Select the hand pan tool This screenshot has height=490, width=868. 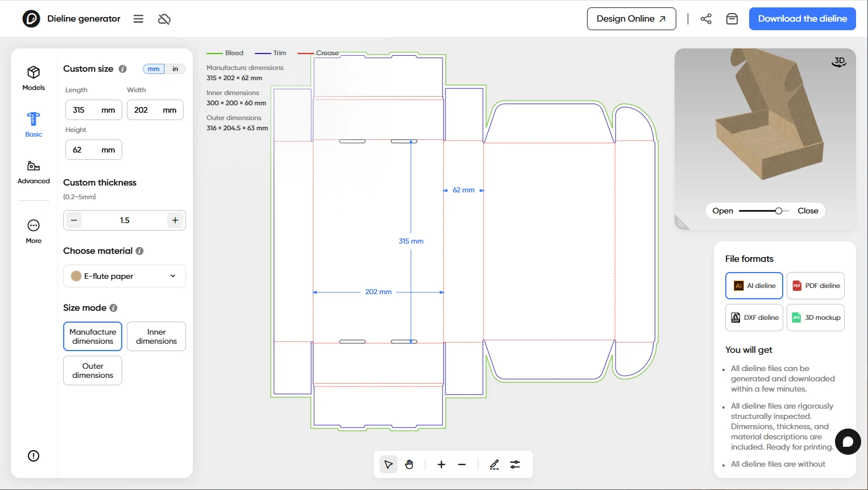click(x=410, y=465)
